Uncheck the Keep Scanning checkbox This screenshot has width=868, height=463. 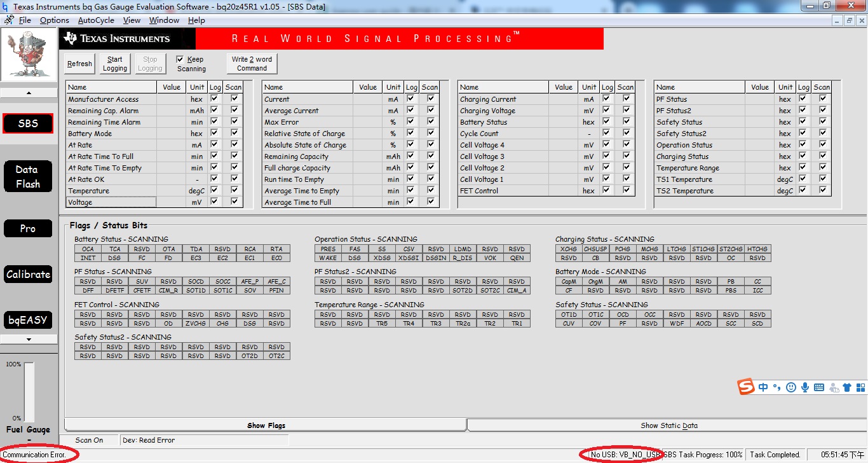(180, 59)
